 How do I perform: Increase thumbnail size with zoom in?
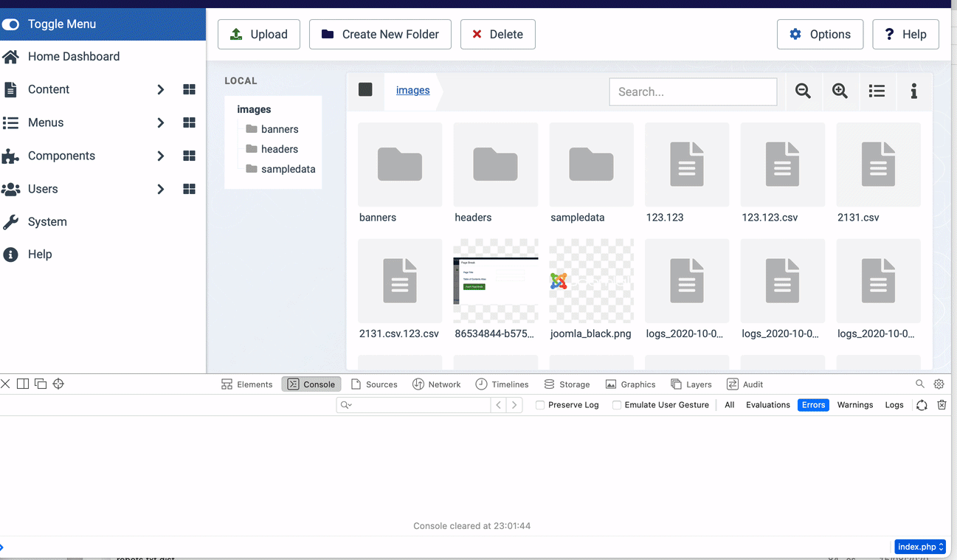(840, 91)
